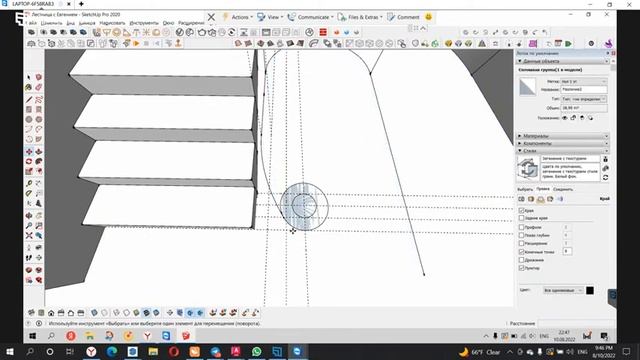640x360 pixels.
Task: Open Face settings icon in style Edit tab
Action: pos(531,199)
